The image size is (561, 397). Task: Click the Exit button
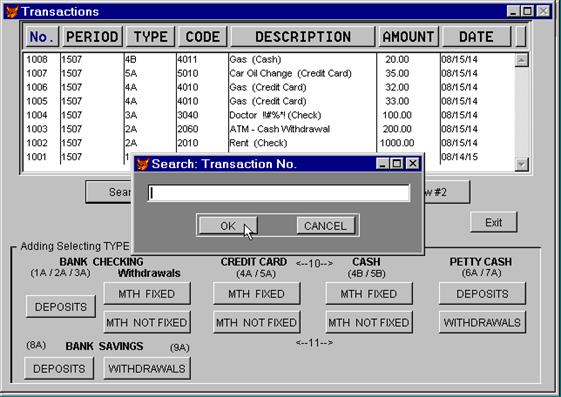point(494,222)
